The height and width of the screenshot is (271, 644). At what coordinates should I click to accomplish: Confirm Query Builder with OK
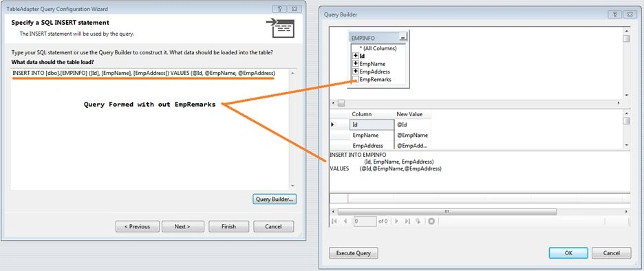[568, 253]
